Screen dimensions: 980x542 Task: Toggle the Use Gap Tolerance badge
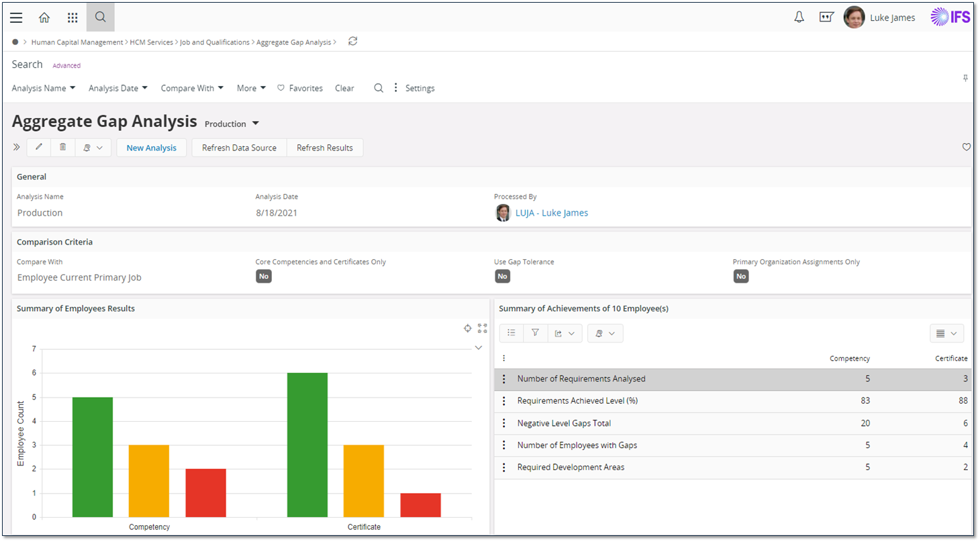(502, 276)
